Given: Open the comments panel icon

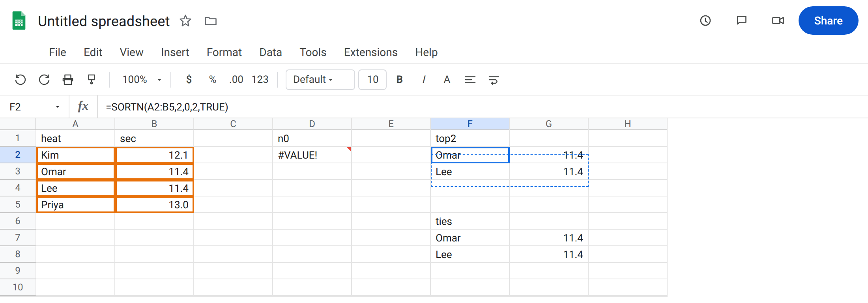Looking at the screenshot, I should click(x=742, y=21).
